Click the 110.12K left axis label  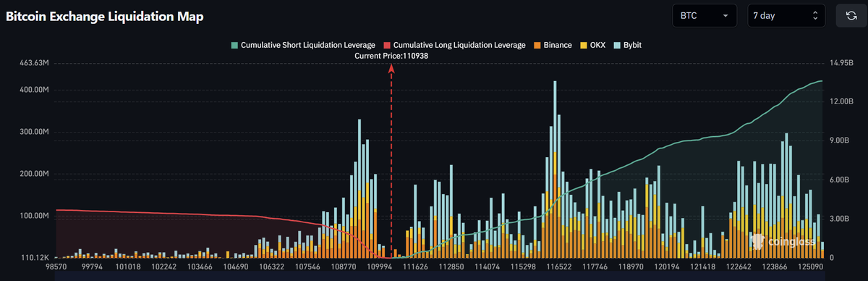(x=35, y=257)
